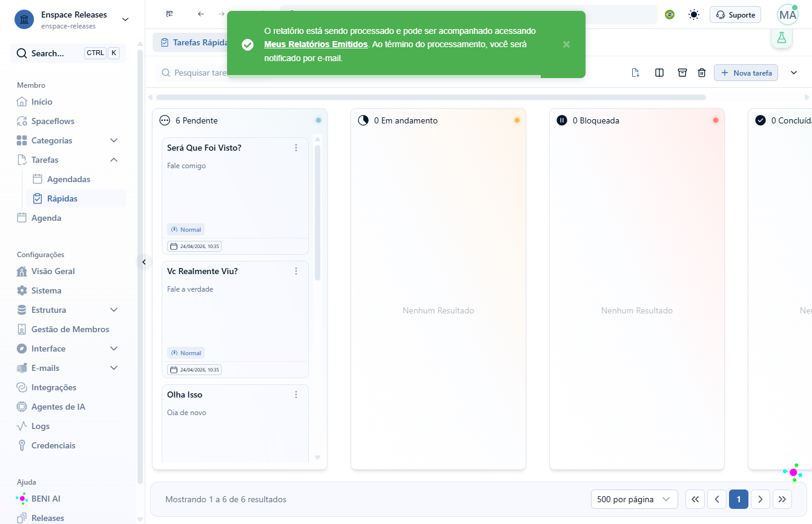The width and height of the screenshot is (812, 524).
Task: Click the Concluída column check icon
Action: [761, 120]
